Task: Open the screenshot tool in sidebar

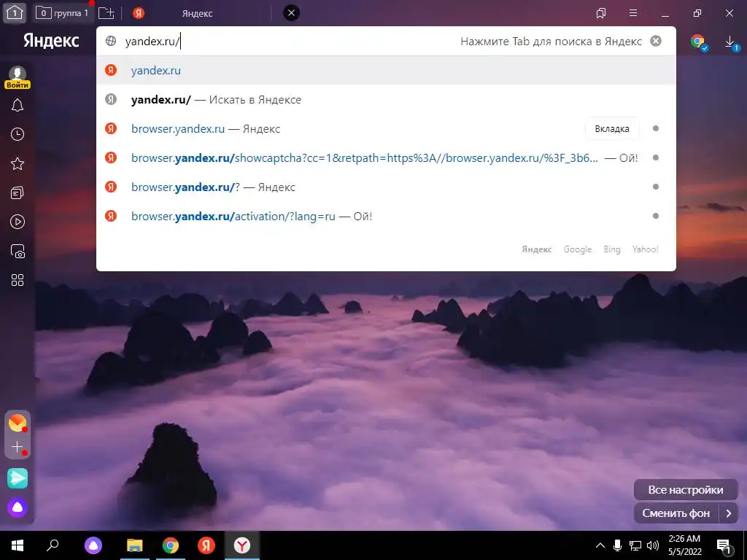Action: coord(18,251)
